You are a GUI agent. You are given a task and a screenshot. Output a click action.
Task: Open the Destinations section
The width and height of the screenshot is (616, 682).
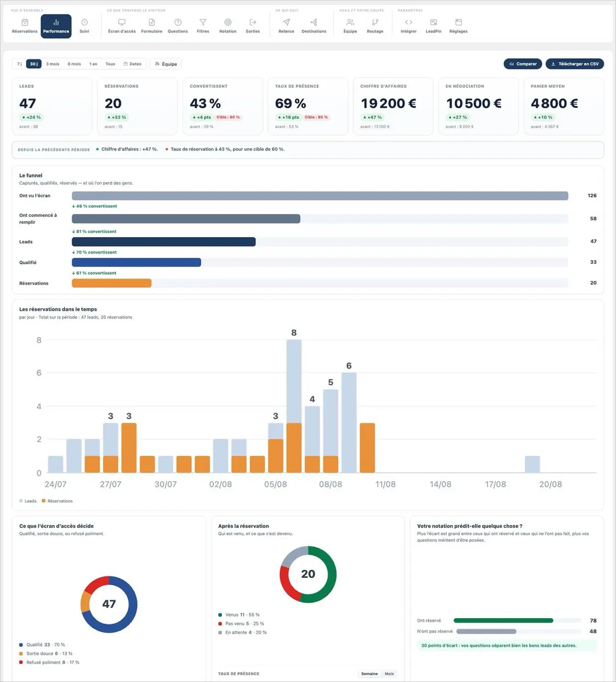314,26
